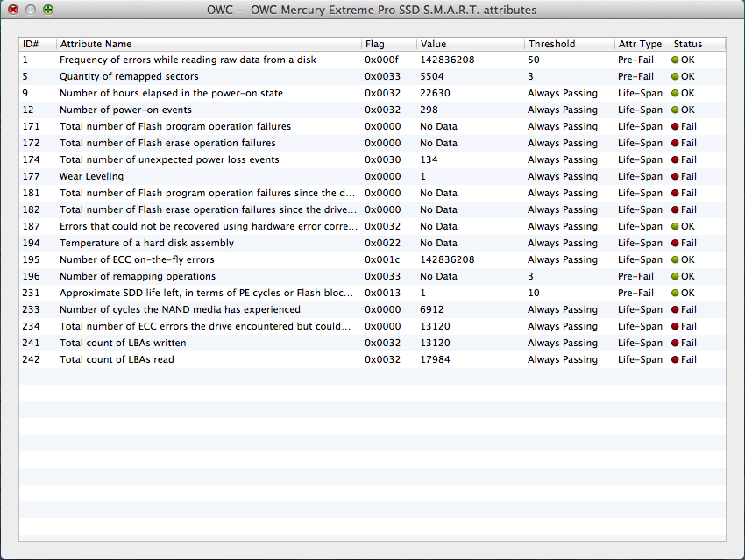Select 'Quantity of remapped sectors' row
745x560 pixels.
(x=372, y=76)
